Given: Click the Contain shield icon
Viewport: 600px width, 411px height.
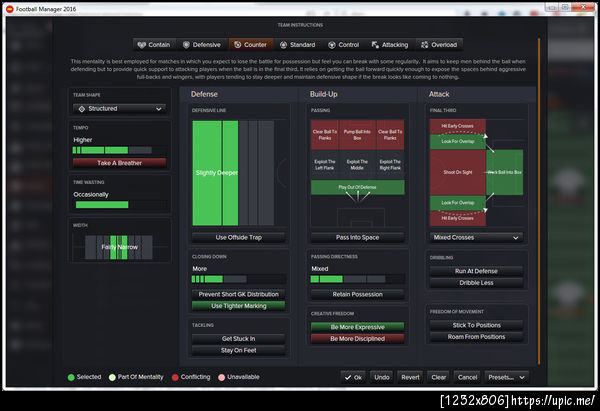Looking at the screenshot, I should pyautogui.click(x=142, y=45).
